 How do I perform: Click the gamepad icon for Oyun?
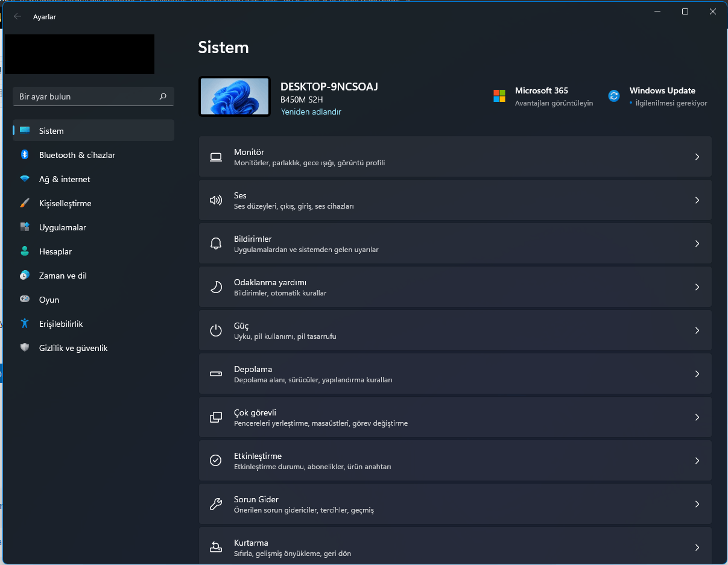(25, 299)
